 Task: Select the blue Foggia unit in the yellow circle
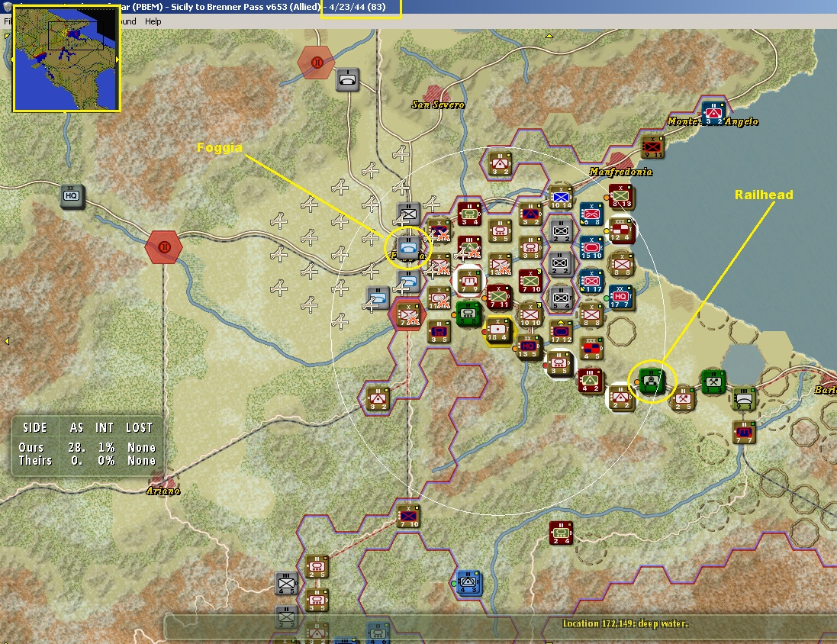(x=408, y=248)
